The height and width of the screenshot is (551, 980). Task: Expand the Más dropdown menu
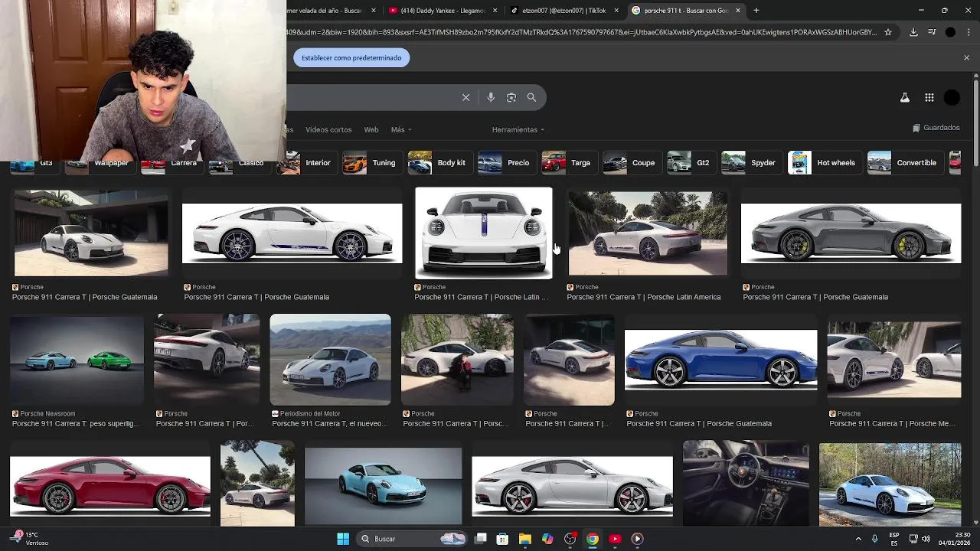tap(401, 129)
